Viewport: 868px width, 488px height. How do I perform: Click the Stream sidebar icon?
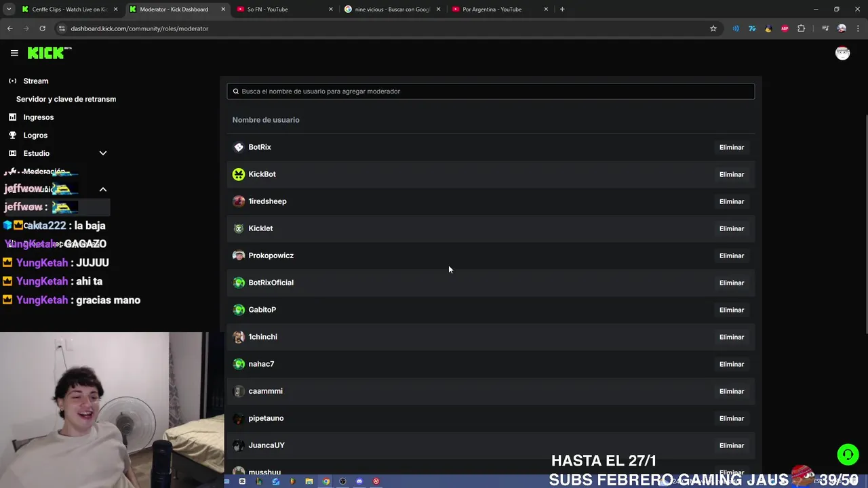coord(12,81)
